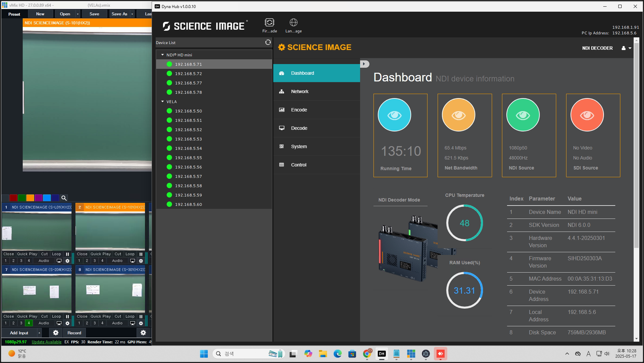Click the monitor icon for input 7
This screenshot has width=644, height=363.
pos(59,323)
